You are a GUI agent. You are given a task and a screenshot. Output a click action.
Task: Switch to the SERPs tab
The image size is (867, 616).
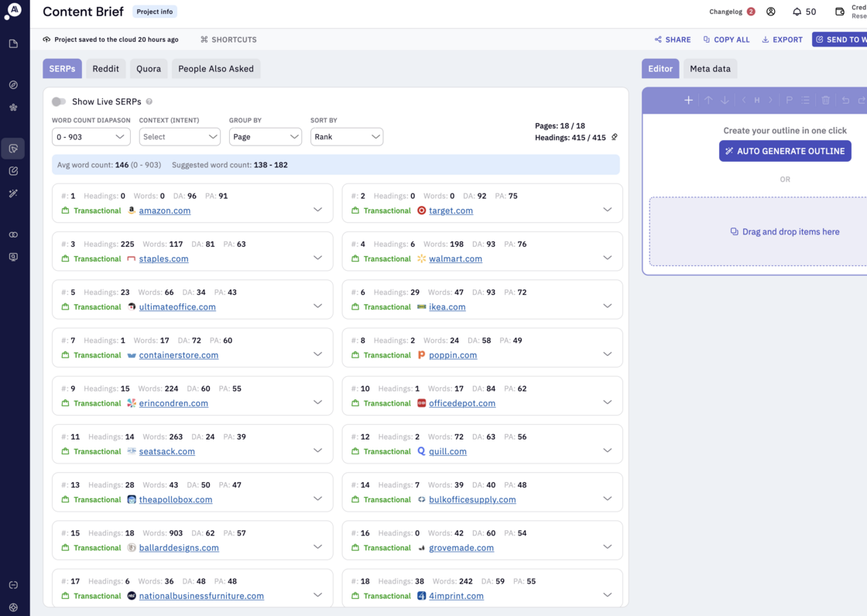click(x=62, y=69)
